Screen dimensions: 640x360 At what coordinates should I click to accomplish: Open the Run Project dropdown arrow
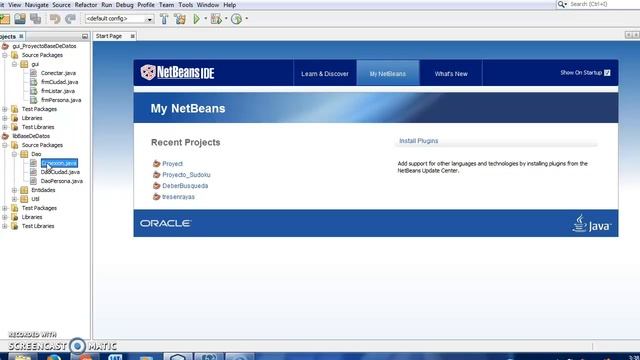pyautogui.click(x=205, y=18)
